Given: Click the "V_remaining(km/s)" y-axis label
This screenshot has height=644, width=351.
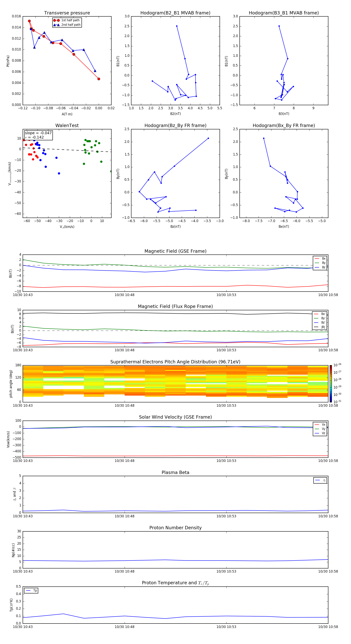Looking at the screenshot, I should (10, 173).
